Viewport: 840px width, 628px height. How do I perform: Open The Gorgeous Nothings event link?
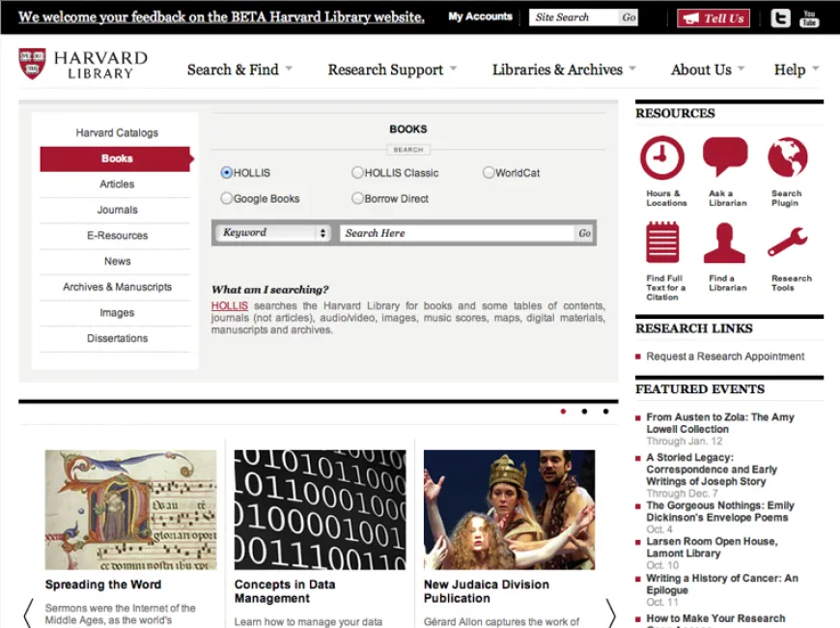point(720,512)
